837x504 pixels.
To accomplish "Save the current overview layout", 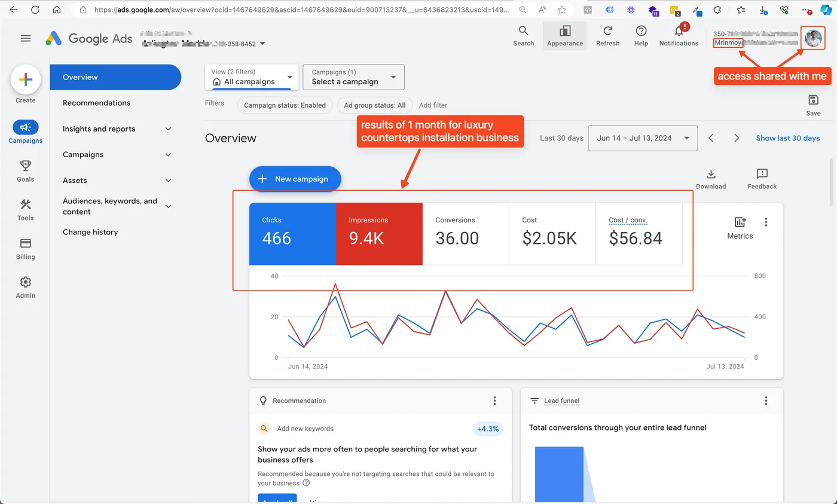I will 812,103.
